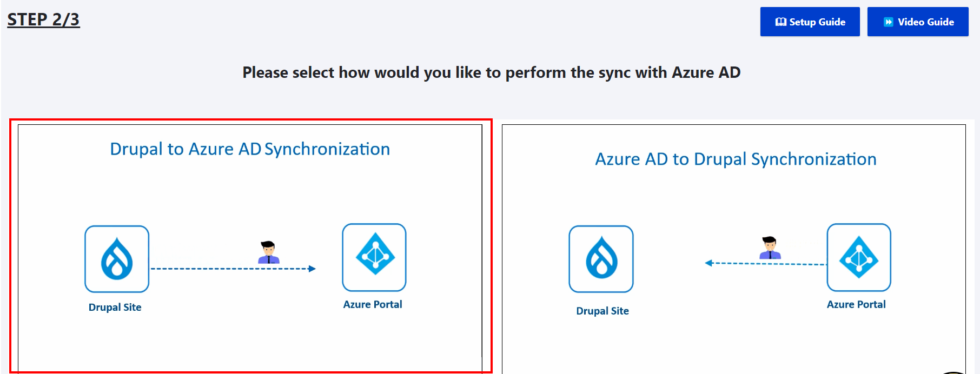Click the Azure Portal label in the right card
This screenshot has width=980, height=374.
click(x=856, y=305)
